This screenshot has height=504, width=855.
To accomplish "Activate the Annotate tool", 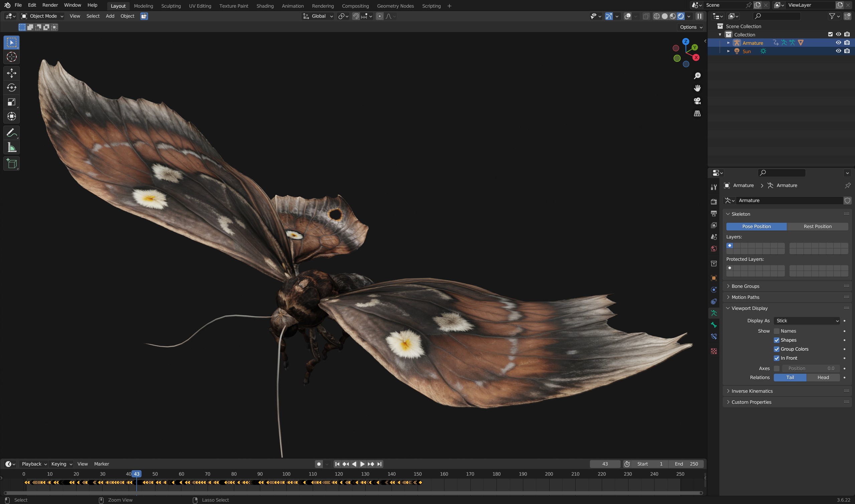I will pos(12,133).
